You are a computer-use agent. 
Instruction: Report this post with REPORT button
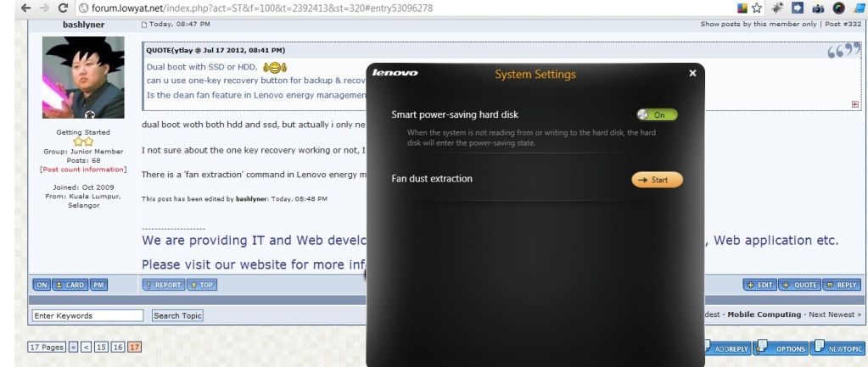[163, 285]
